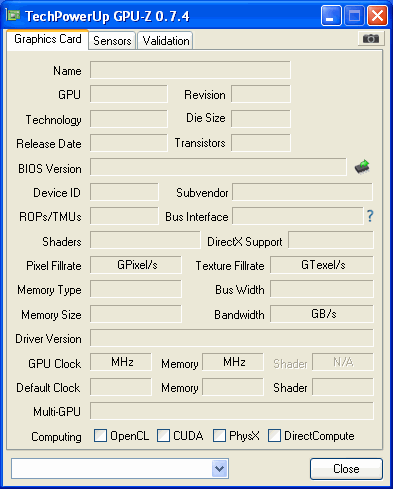Click the maximize window button
393x489 pixels.
click(x=354, y=16)
